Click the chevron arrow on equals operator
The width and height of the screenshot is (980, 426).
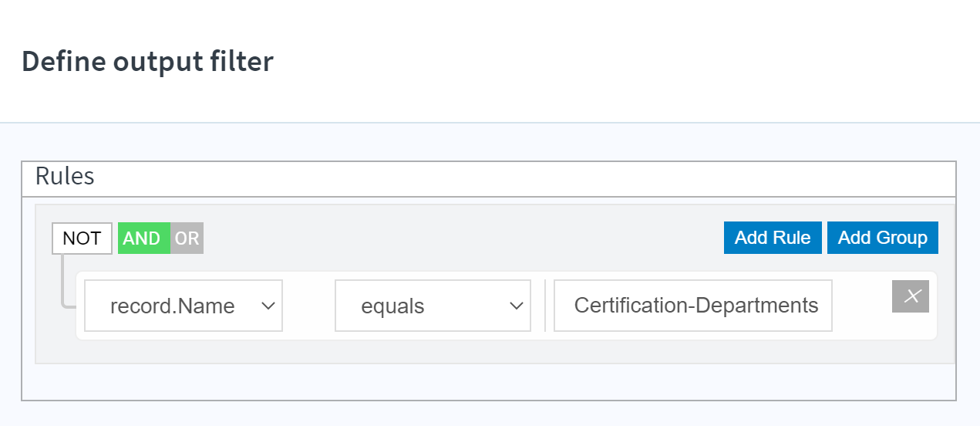coord(517,306)
